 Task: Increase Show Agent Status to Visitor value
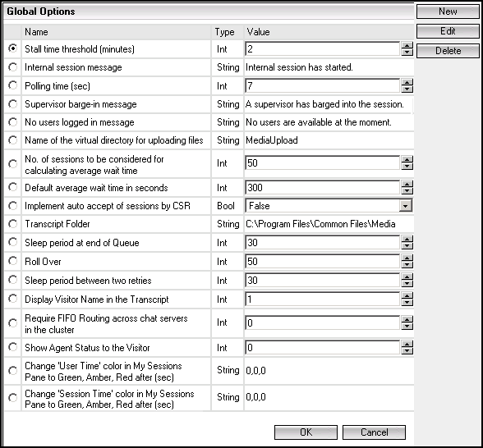[x=407, y=345]
